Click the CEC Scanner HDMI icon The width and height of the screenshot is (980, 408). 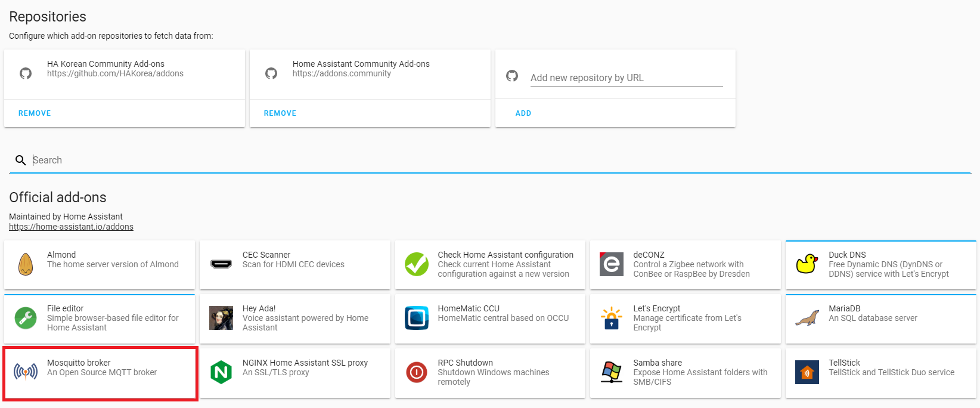(221, 264)
